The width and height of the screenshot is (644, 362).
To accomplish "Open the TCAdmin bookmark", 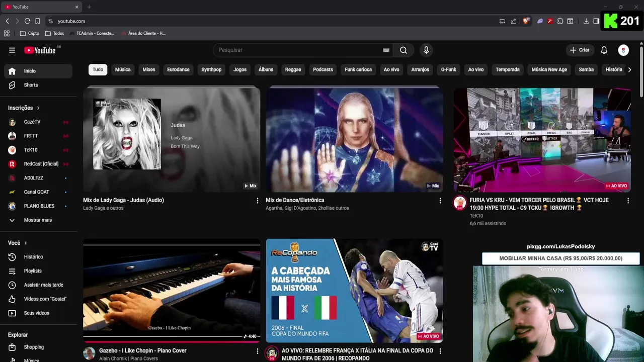I will tap(92, 33).
